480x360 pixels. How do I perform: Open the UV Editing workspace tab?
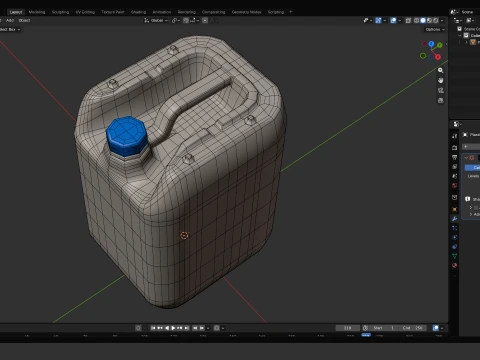(85, 12)
